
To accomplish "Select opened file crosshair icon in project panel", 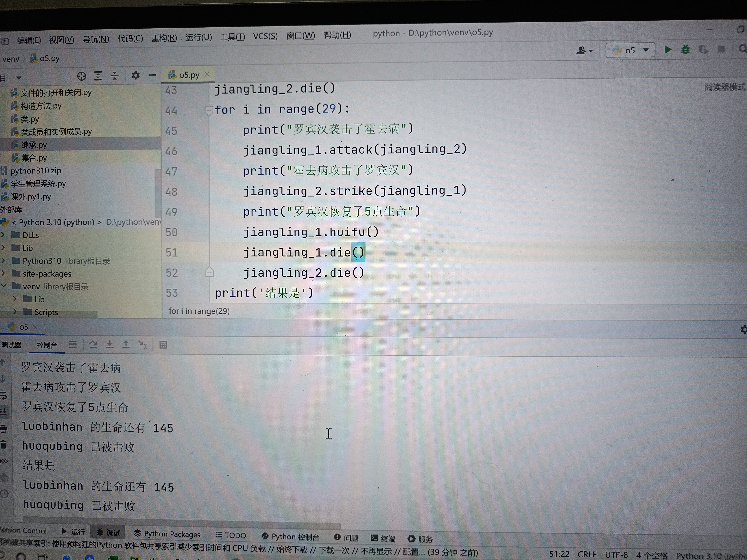I will coord(81,76).
